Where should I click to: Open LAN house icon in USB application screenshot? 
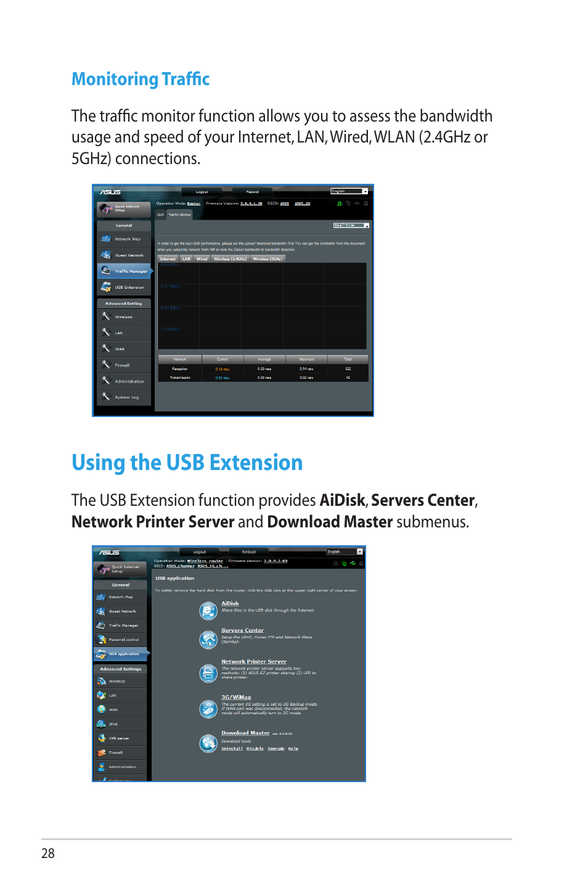click(x=101, y=695)
